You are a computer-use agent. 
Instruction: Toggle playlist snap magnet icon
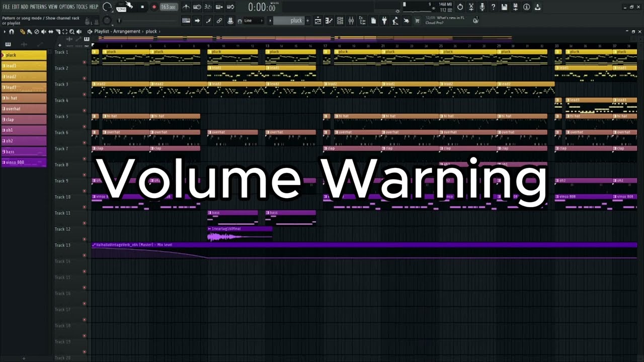[x=11, y=32]
